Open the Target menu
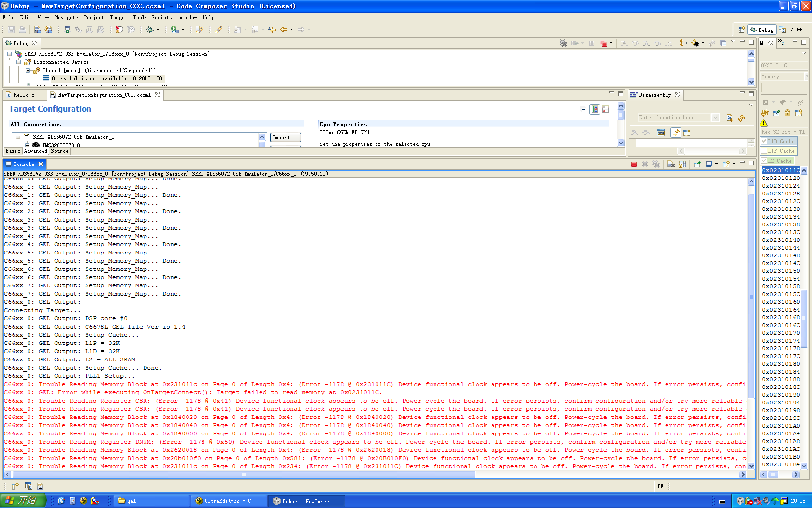Image resolution: width=812 pixels, height=508 pixels. click(x=118, y=17)
